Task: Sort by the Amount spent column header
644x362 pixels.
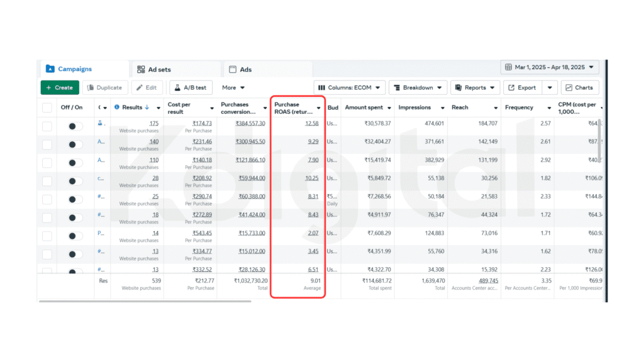Action: [x=364, y=107]
